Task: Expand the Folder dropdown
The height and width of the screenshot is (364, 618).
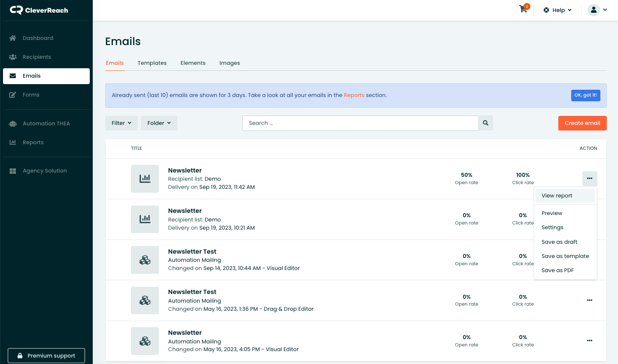Action: tap(159, 123)
